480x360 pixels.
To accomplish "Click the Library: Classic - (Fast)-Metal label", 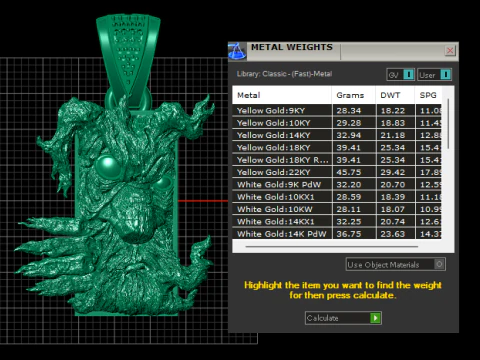I will tap(284, 74).
